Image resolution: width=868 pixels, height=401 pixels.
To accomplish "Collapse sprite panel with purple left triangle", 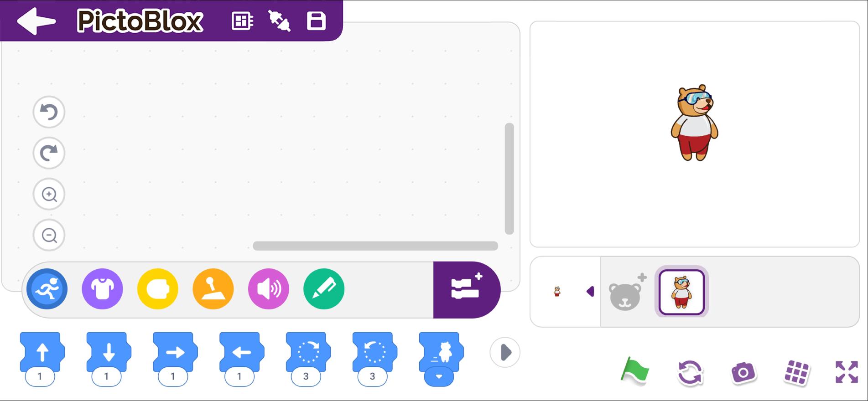I will point(590,292).
